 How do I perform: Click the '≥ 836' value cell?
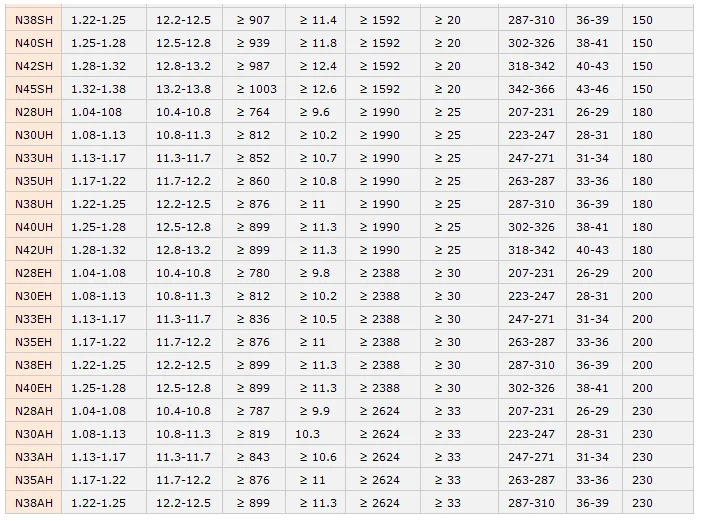(x=254, y=319)
